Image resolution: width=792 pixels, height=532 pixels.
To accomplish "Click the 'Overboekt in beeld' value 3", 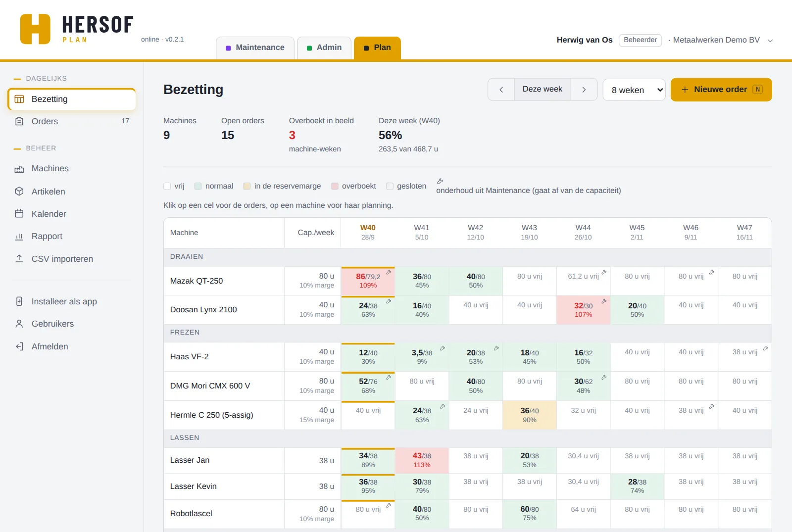I will point(292,136).
